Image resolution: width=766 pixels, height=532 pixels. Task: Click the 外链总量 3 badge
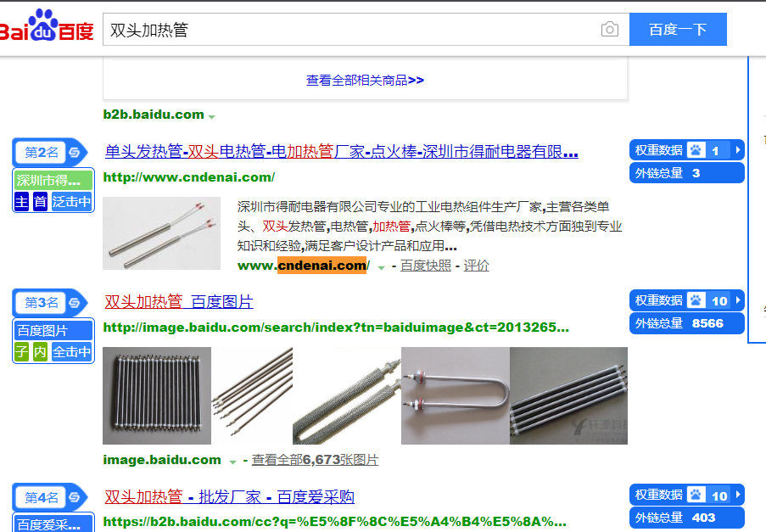point(687,173)
